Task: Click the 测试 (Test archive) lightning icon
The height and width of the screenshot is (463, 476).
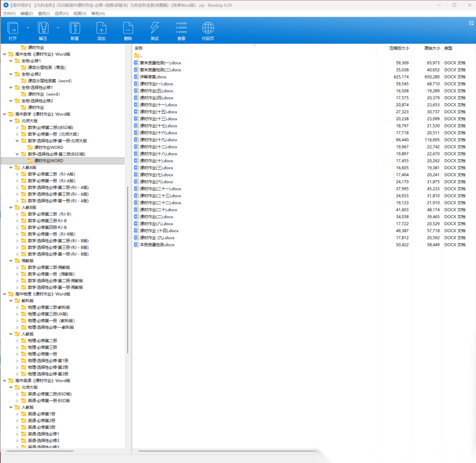Action: point(155,29)
